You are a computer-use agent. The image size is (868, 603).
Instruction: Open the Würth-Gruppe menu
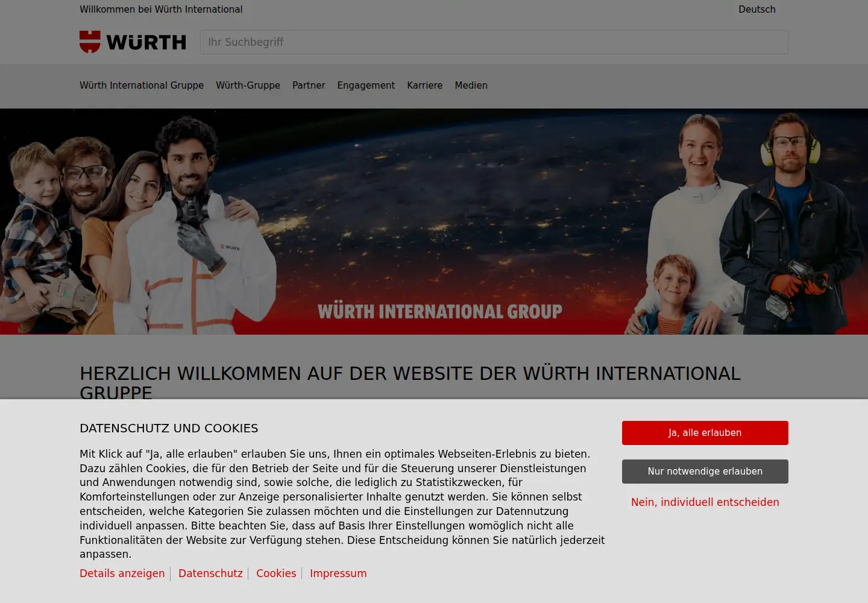[x=248, y=86]
